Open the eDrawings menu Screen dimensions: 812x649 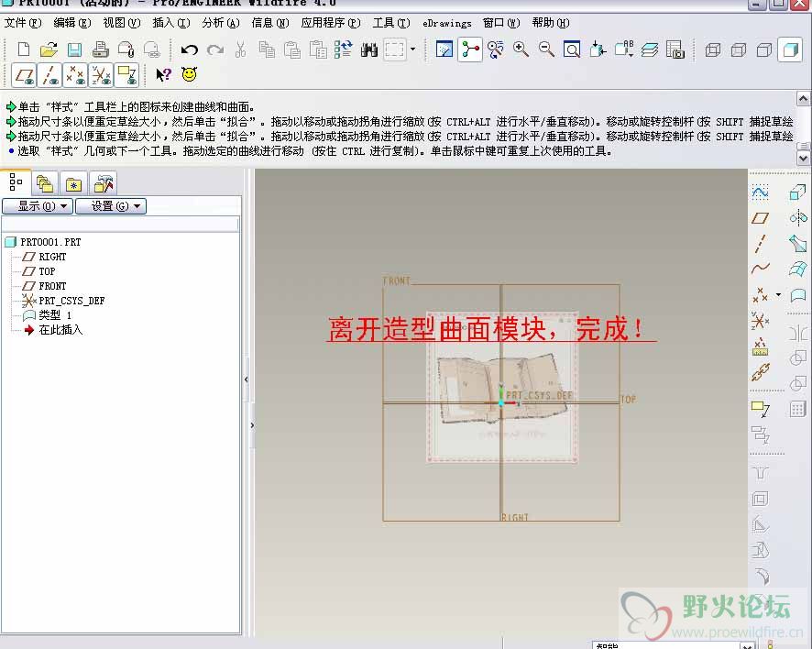[447, 23]
